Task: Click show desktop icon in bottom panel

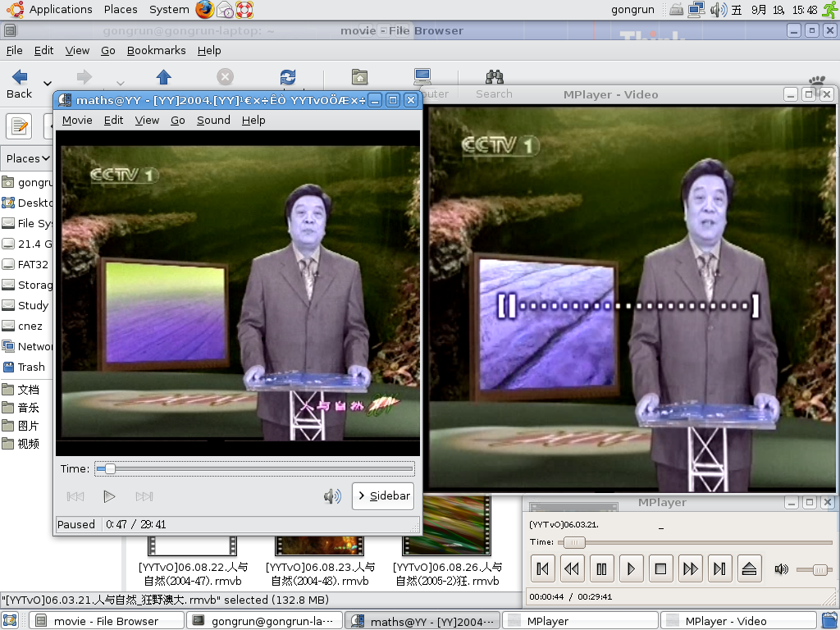Action: tap(10, 621)
